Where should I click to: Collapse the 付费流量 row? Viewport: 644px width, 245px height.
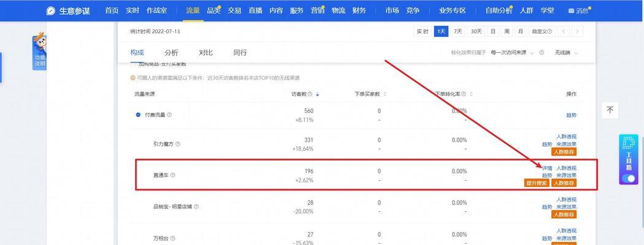[x=138, y=115]
